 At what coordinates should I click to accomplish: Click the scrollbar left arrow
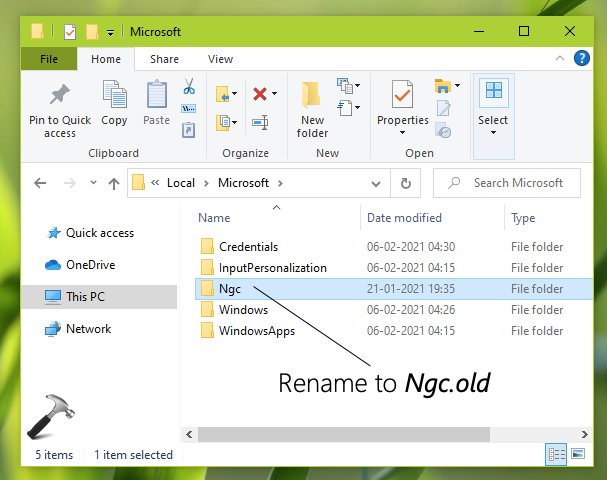click(189, 434)
